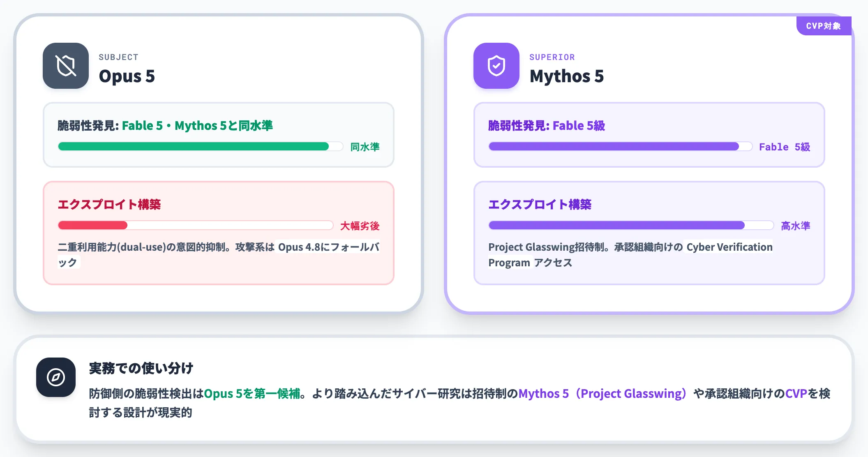This screenshot has width=868, height=457.
Task: Click the compass icon beside 実務での使い分け
Action: pos(56,377)
